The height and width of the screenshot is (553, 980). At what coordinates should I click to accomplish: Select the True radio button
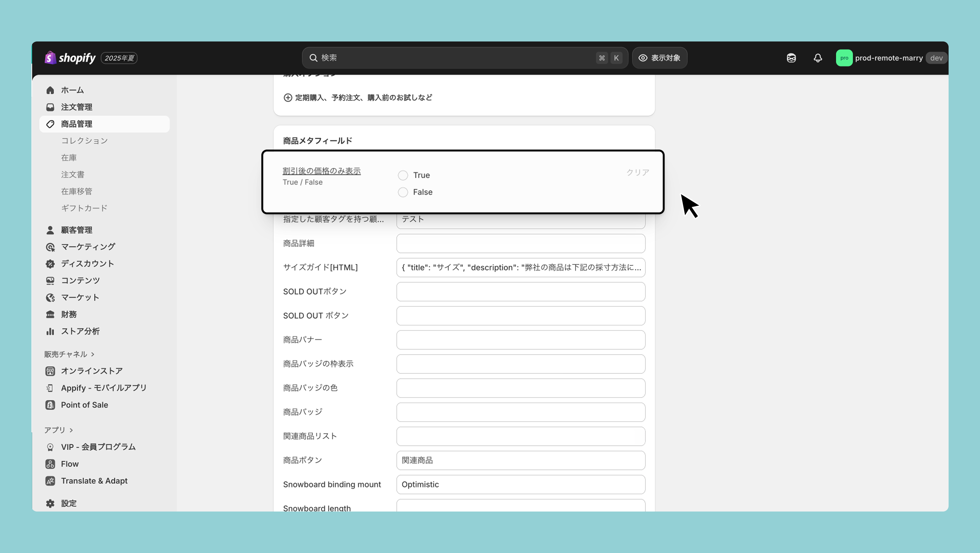click(403, 175)
